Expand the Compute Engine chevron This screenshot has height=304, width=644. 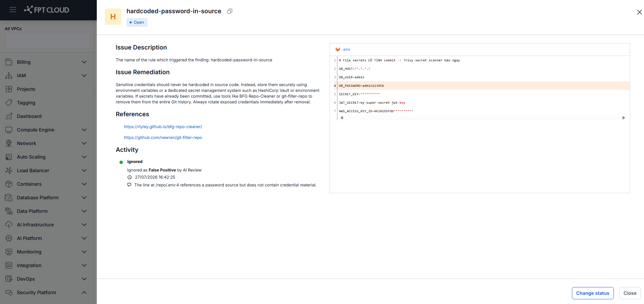[x=84, y=130]
